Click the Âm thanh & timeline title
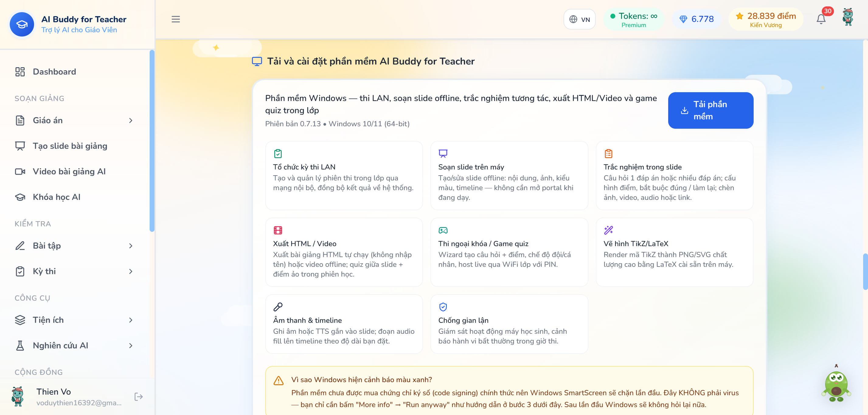This screenshot has width=868, height=415. (x=307, y=320)
